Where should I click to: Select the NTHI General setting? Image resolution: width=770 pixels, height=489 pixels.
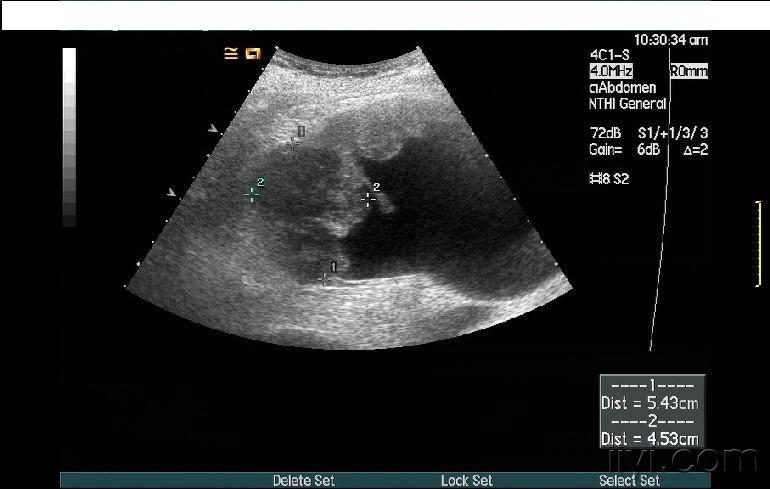pyautogui.click(x=628, y=104)
